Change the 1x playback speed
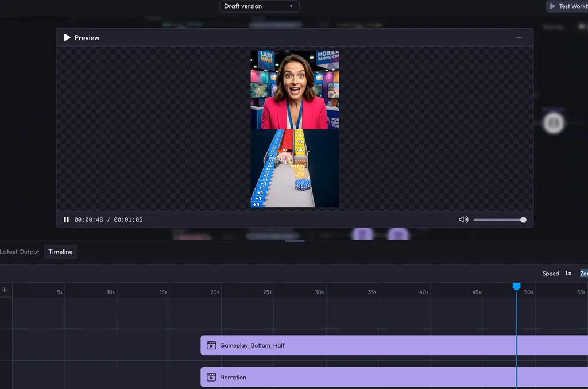 click(x=568, y=274)
